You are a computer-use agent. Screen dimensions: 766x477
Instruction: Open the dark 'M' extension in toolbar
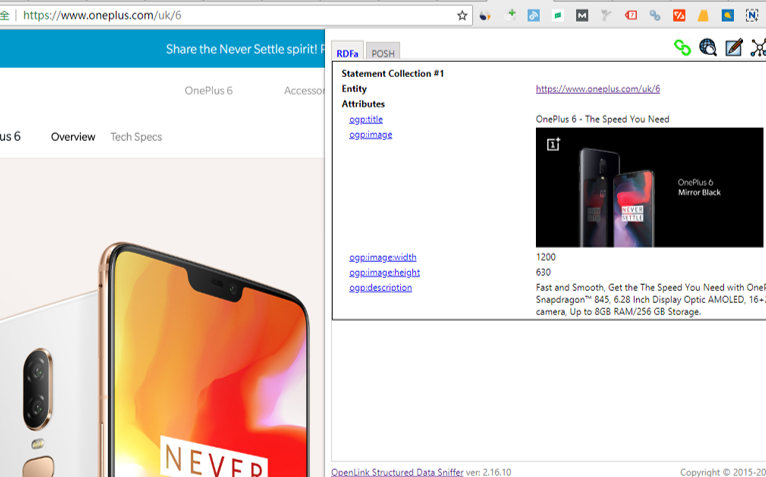pyautogui.click(x=582, y=16)
